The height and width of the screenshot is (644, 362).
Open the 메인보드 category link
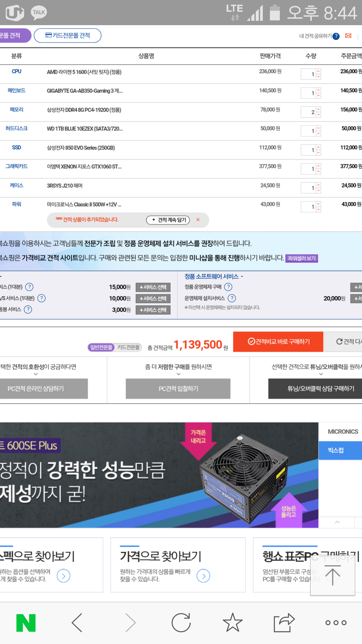(x=16, y=91)
